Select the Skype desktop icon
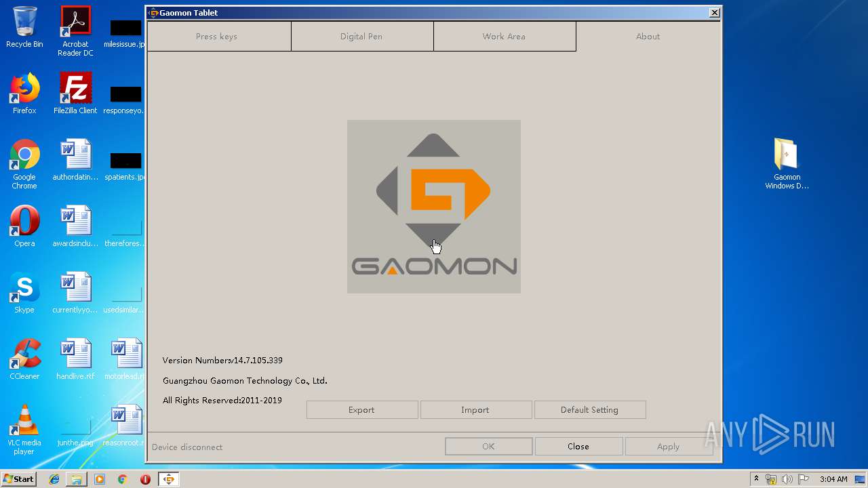This screenshot has width=868, height=488. (x=24, y=293)
